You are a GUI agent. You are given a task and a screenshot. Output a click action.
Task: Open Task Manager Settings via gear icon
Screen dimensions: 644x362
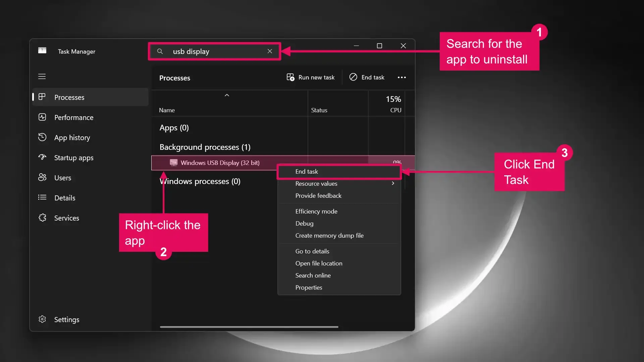click(x=66, y=319)
